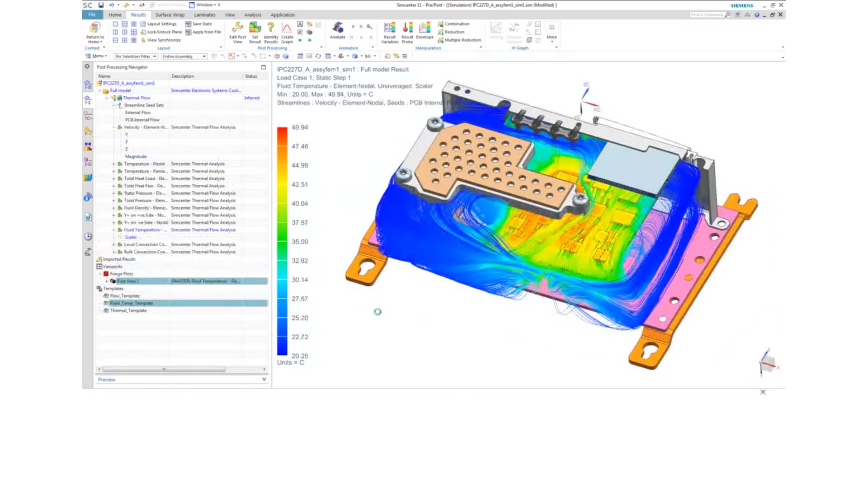Enable View Synchronize

(x=163, y=40)
